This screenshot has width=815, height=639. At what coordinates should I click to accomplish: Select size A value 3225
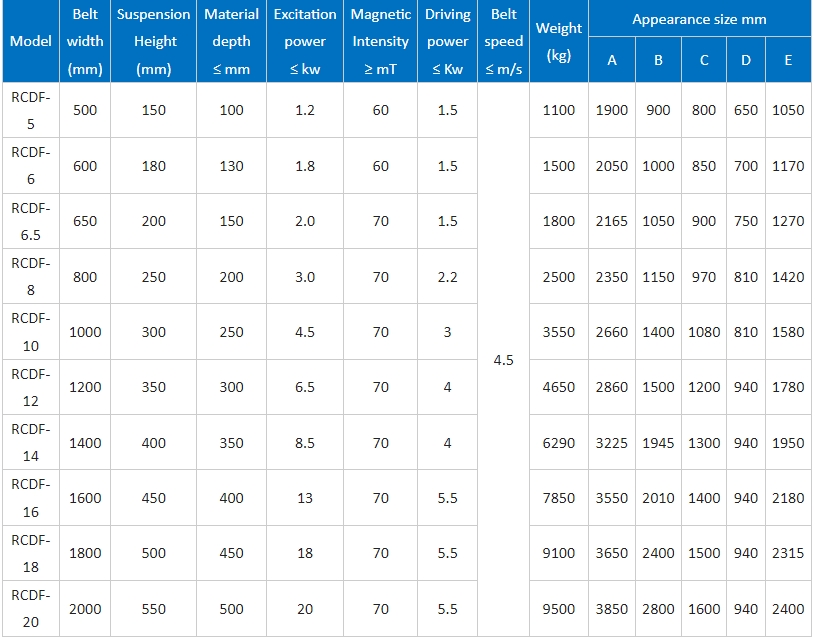[x=612, y=442]
